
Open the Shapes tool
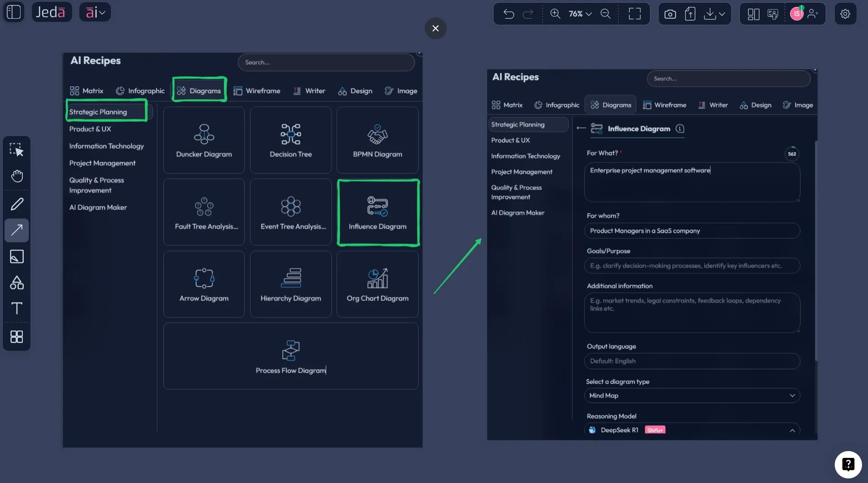(17, 283)
